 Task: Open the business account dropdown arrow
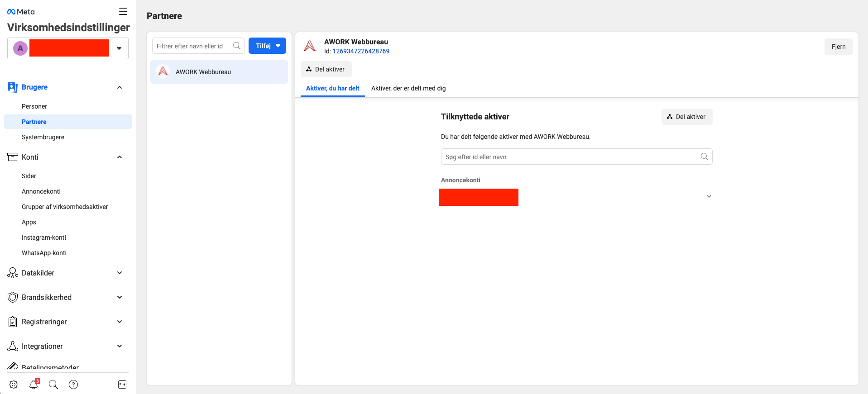tap(119, 48)
